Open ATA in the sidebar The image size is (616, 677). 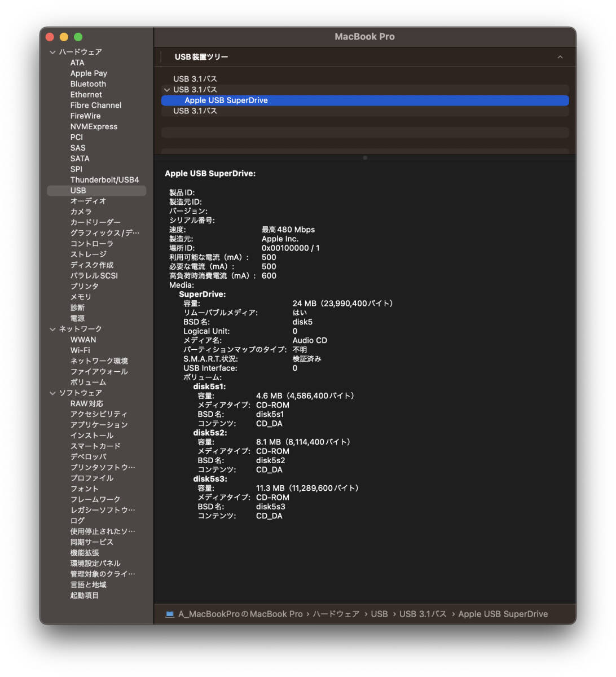click(77, 63)
